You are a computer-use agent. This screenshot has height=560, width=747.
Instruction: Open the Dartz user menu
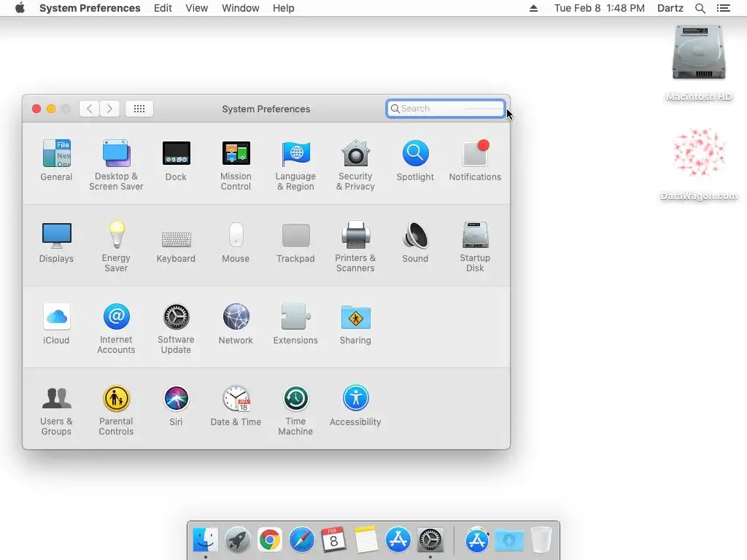670,8
